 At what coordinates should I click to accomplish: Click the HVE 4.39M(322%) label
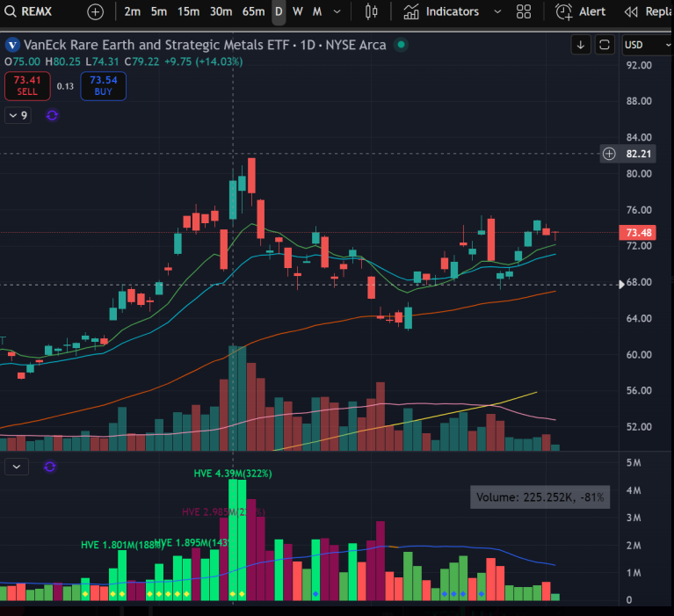[x=233, y=474]
